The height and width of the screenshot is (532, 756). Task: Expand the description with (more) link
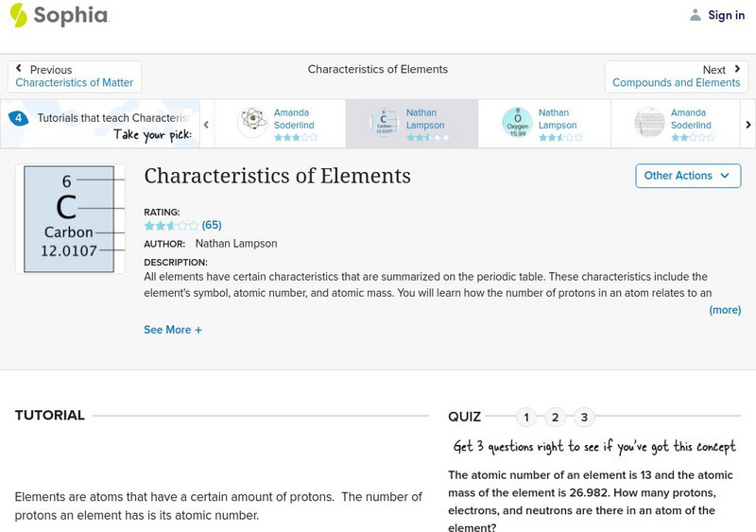tap(725, 309)
